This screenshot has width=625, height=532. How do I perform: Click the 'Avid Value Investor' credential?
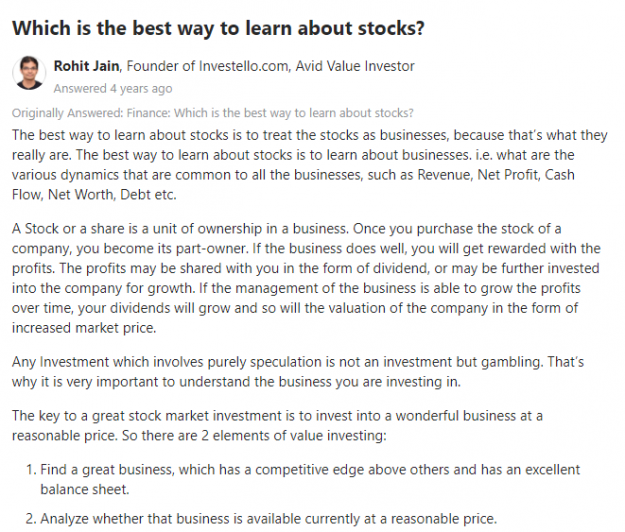pyautogui.click(x=355, y=66)
